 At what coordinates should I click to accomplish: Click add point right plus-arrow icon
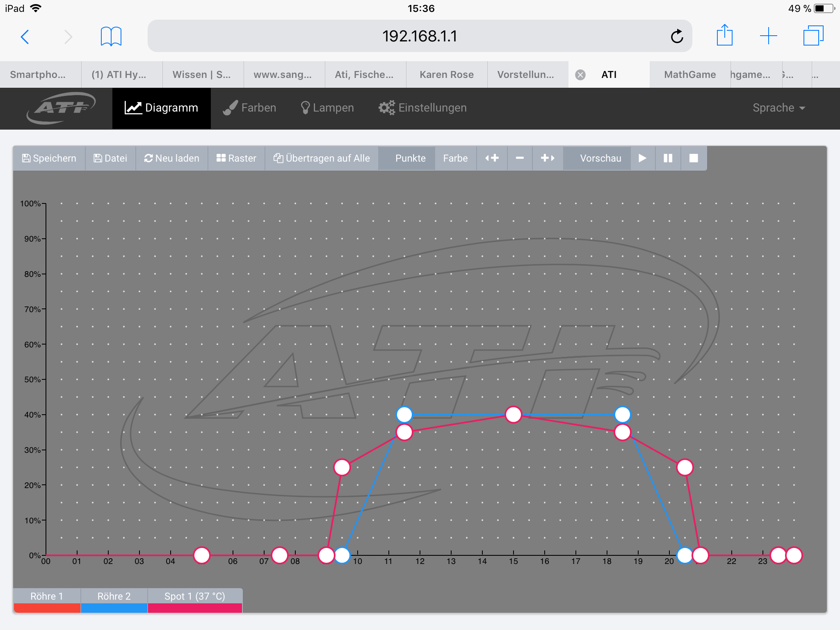pos(548,158)
